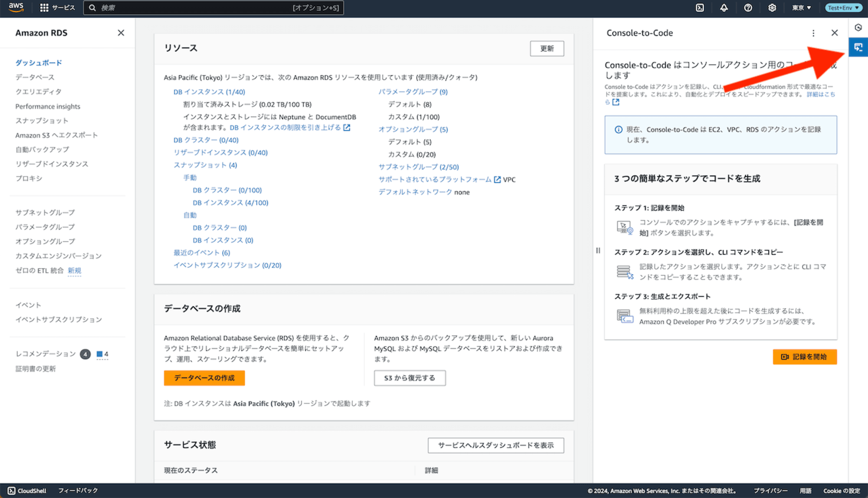The width and height of the screenshot is (868, 498).
Task: Open the DB インスタンスの制限を引き上げる link
Action: 289,128
